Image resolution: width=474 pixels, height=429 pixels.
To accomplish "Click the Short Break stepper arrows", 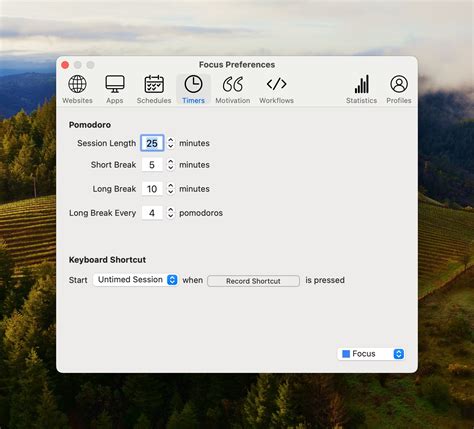I will coord(171,165).
